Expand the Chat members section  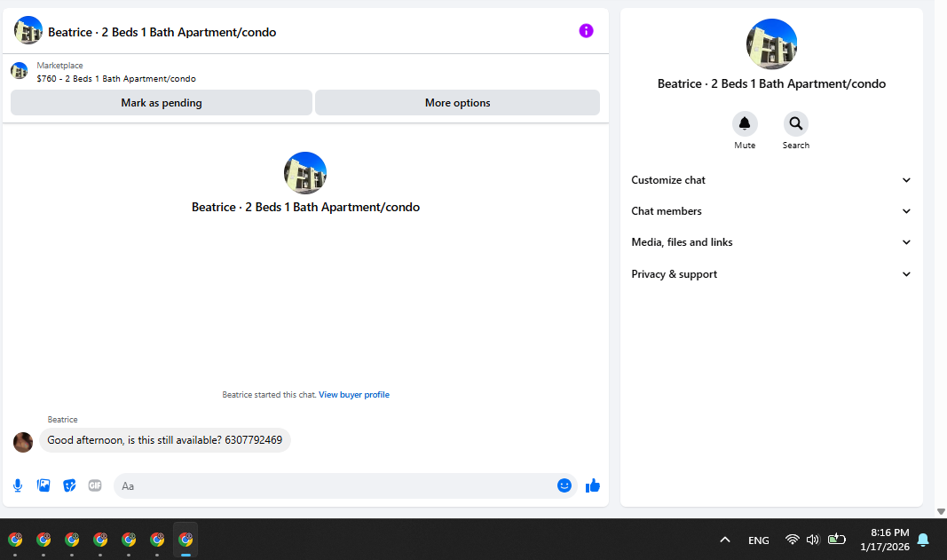coord(771,211)
